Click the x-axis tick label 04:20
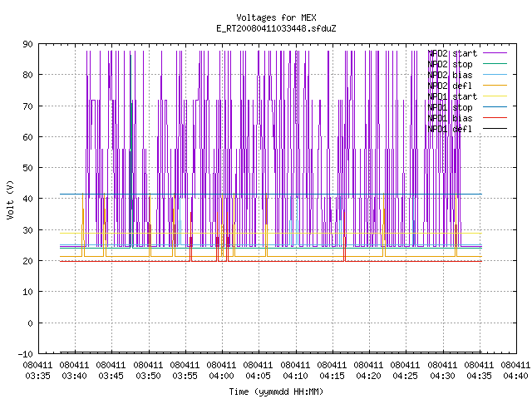Screen dimensions: 532x399 tap(369, 376)
